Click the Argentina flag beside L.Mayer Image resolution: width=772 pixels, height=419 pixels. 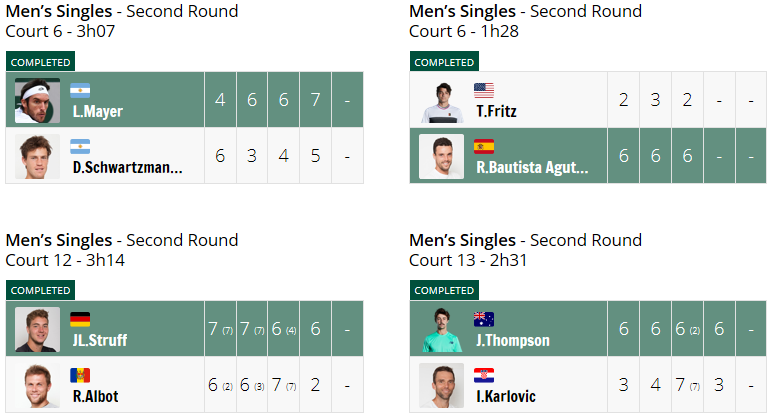[x=80, y=91]
